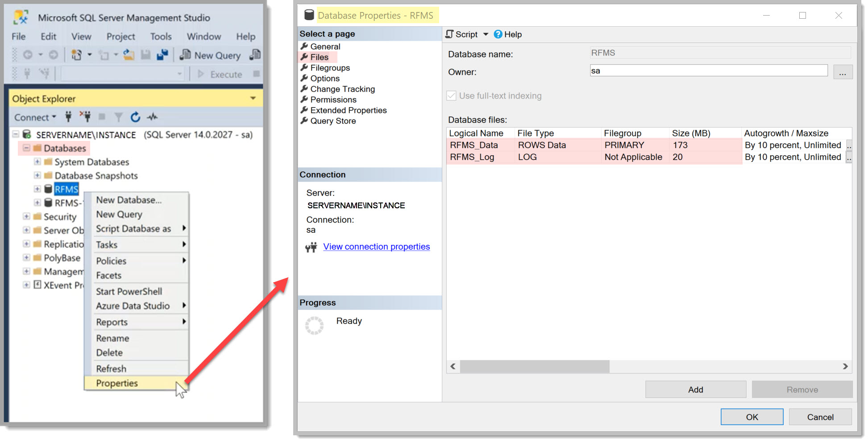Click the Script icon in Database Properties
This screenshot has width=868, height=442.
click(x=449, y=34)
